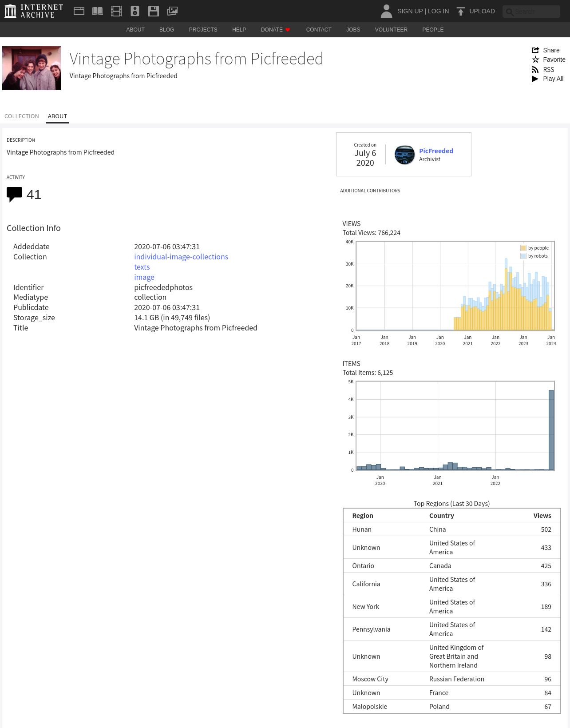The height and width of the screenshot is (728, 570).
Task: Click the RSS feed icon
Action: (535, 70)
